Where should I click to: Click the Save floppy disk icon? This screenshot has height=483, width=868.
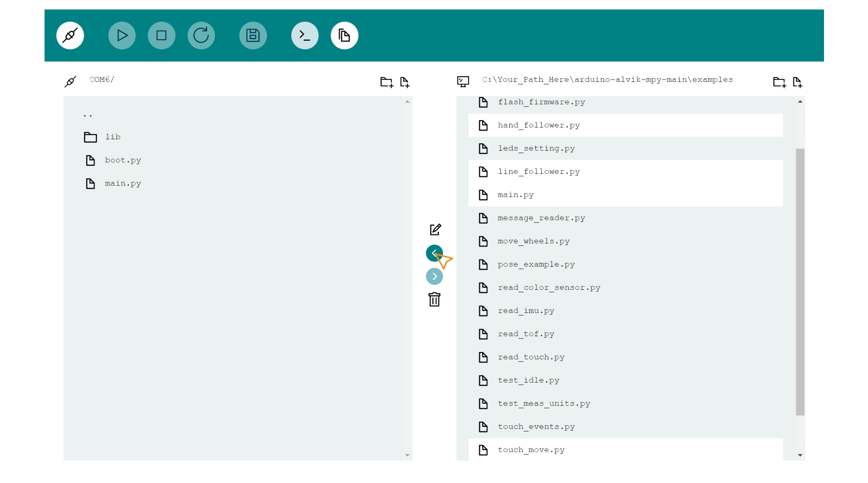coord(253,35)
